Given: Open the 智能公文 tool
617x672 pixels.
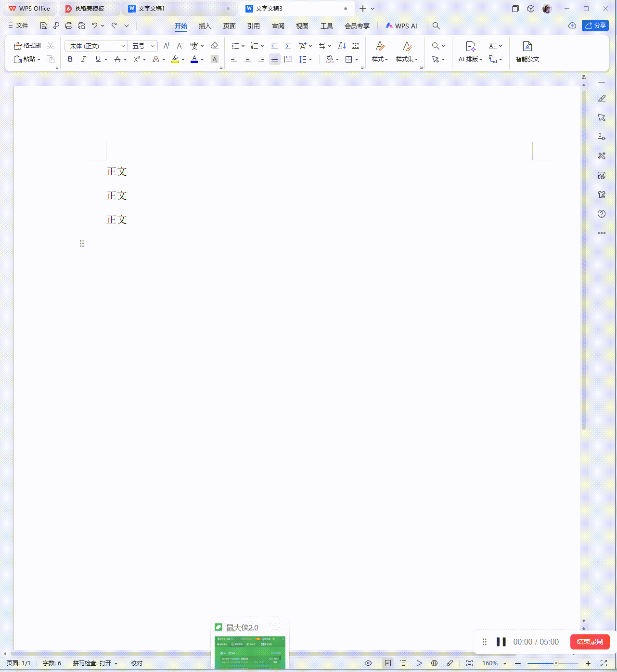Looking at the screenshot, I should 527,52.
